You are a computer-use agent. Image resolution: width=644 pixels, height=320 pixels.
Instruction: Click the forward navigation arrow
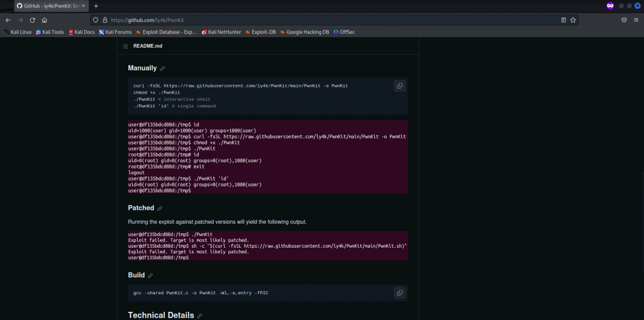pyautogui.click(x=20, y=19)
